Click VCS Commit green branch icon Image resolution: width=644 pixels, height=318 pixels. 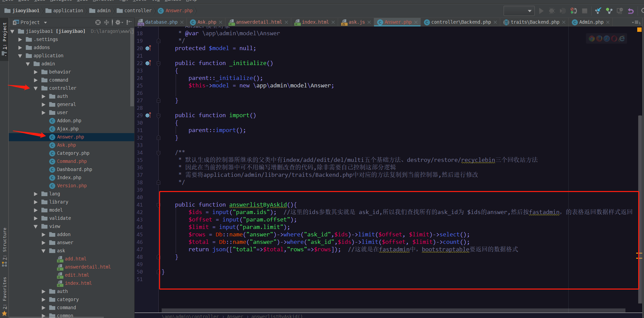click(609, 11)
